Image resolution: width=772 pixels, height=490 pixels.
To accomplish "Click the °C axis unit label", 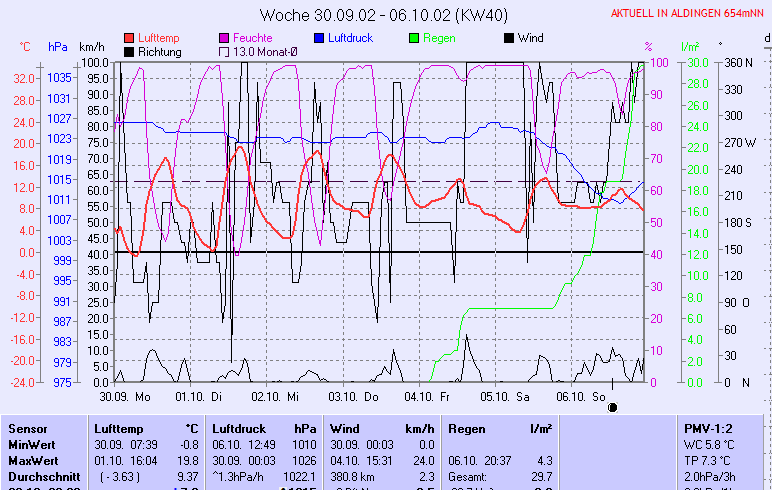I will point(25,46).
